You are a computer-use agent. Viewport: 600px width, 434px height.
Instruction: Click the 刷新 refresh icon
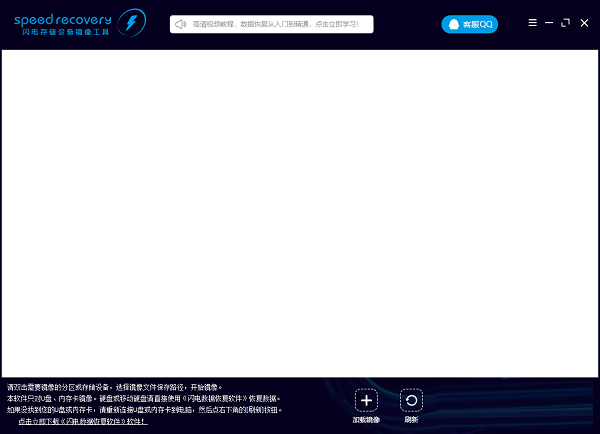(x=411, y=400)
